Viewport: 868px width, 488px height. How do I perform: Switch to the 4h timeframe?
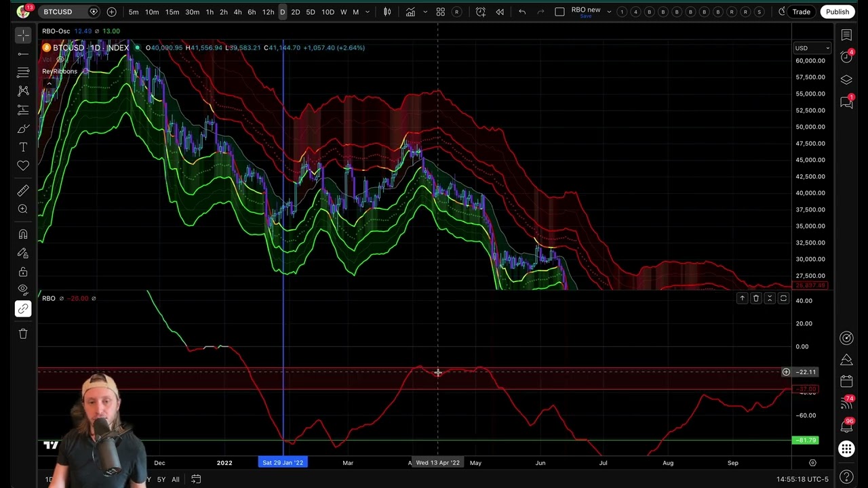[x=237, y=12]
